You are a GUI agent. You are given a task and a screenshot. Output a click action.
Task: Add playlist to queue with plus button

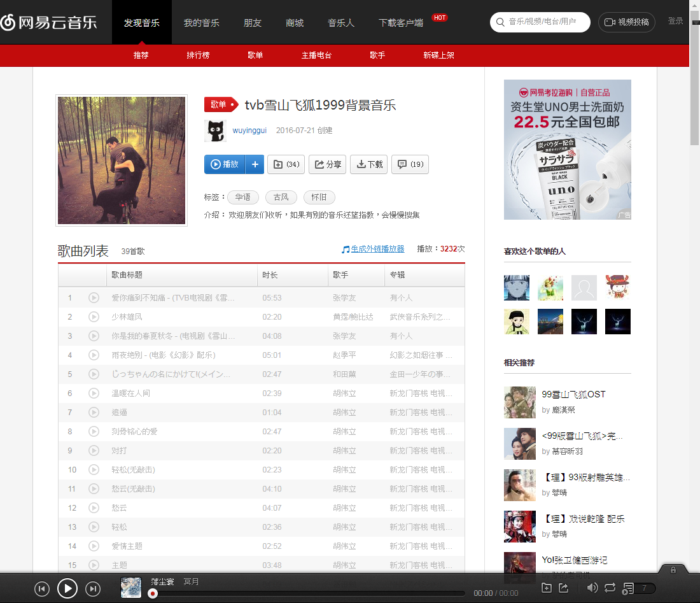(255, 164)
